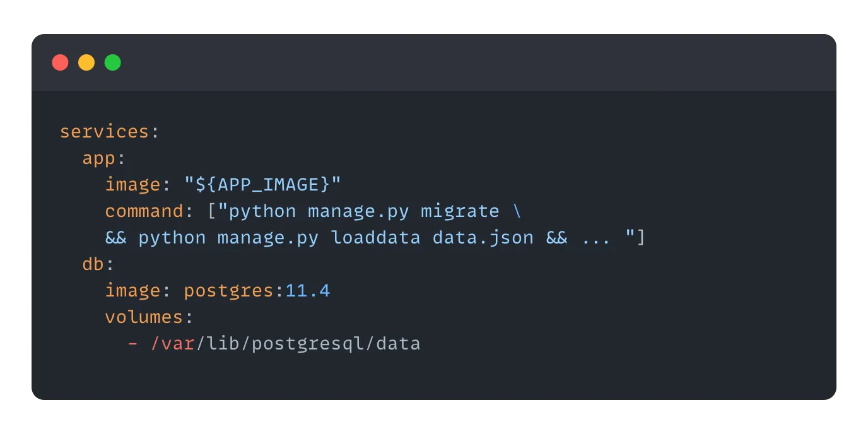Click the closing bracket of command array
Screen dimensions: 868x434
click(x=641, y=238)
